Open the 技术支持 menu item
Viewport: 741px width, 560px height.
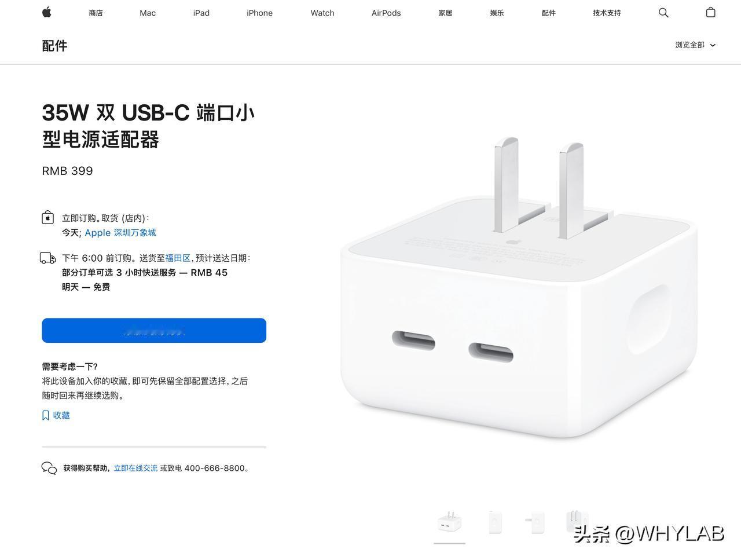tap(607, 13)
